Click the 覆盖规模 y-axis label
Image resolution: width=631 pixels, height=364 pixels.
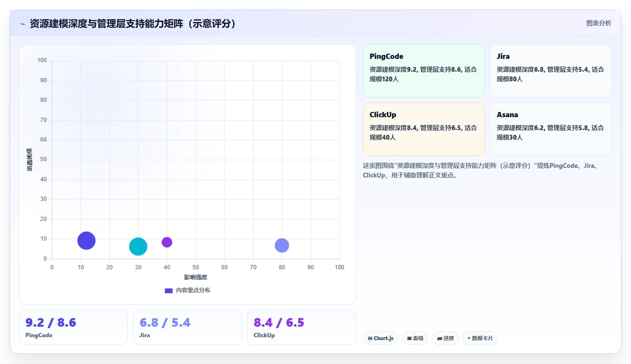click(x=29, y=160)
